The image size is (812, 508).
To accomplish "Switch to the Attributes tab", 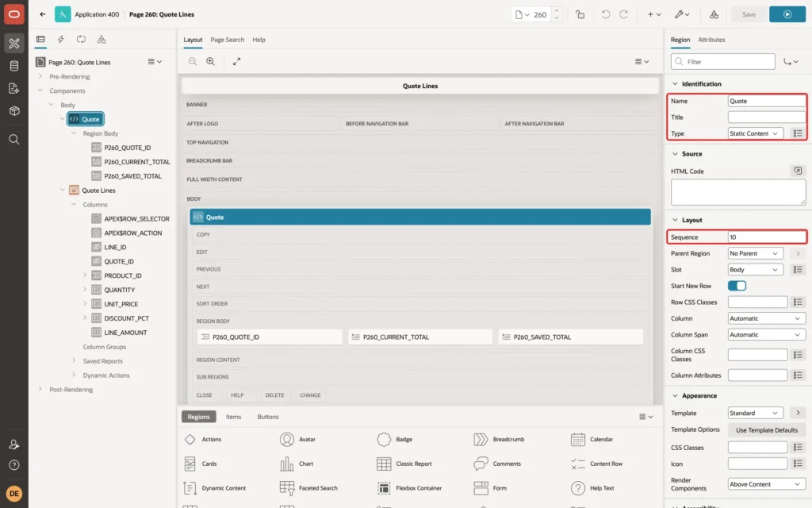I will (x=711, y=40).
